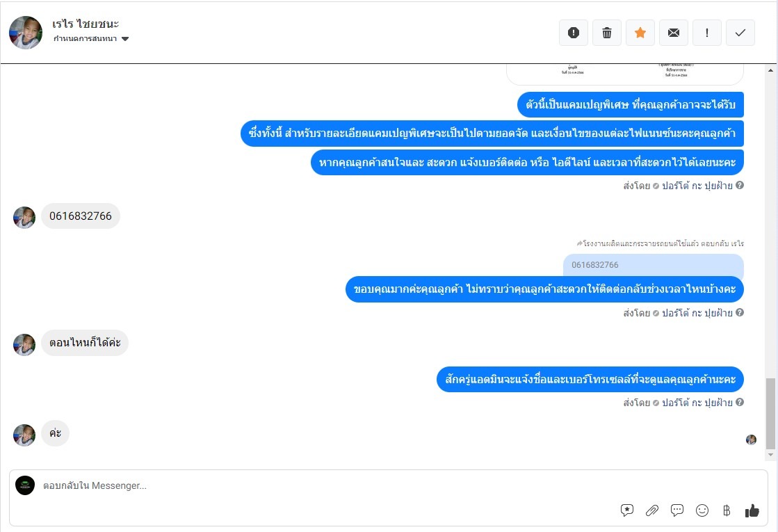Mark conversation done with checkmark
Screen dimensions: 778x532
[x=740, y=33]
